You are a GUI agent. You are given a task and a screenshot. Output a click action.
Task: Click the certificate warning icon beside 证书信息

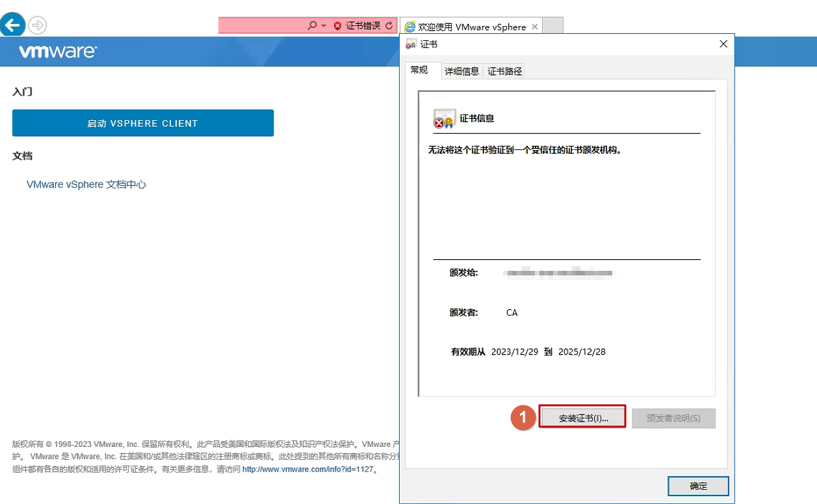coord(444,119)
